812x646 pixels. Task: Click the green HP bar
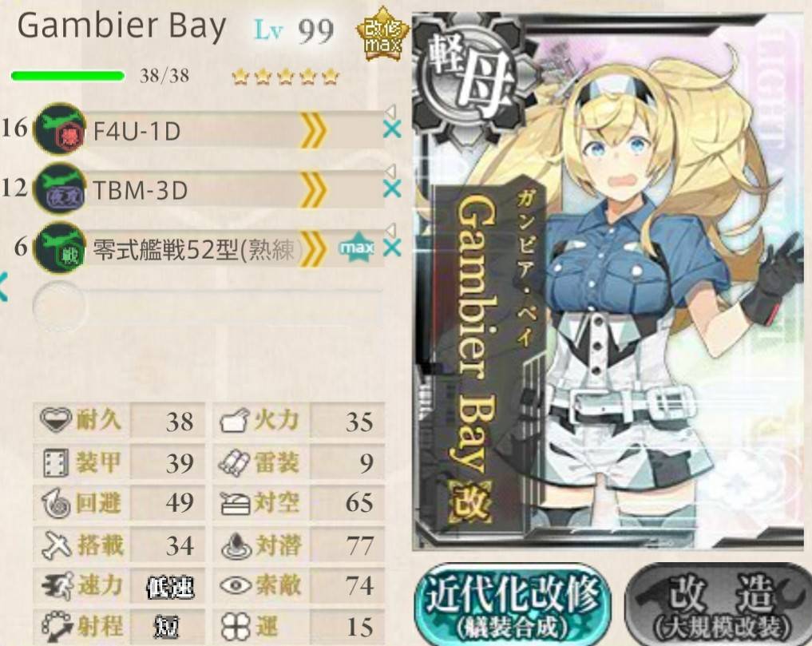[68, 76]
